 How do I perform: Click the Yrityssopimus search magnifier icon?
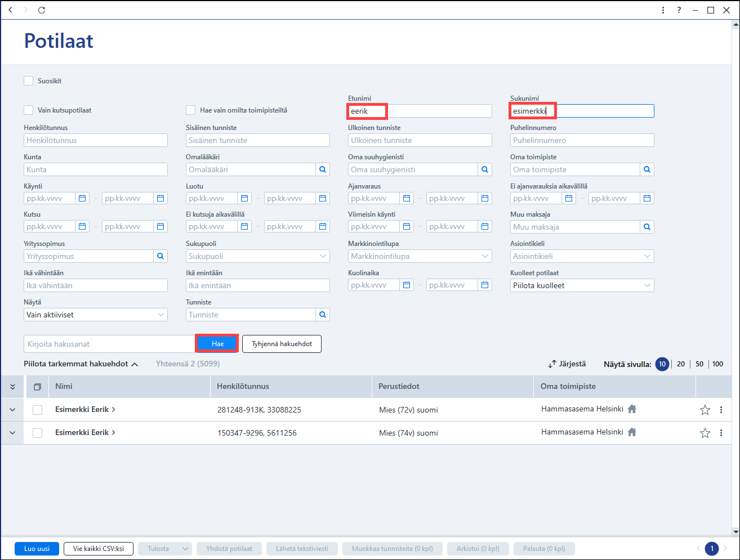[161, 256]
